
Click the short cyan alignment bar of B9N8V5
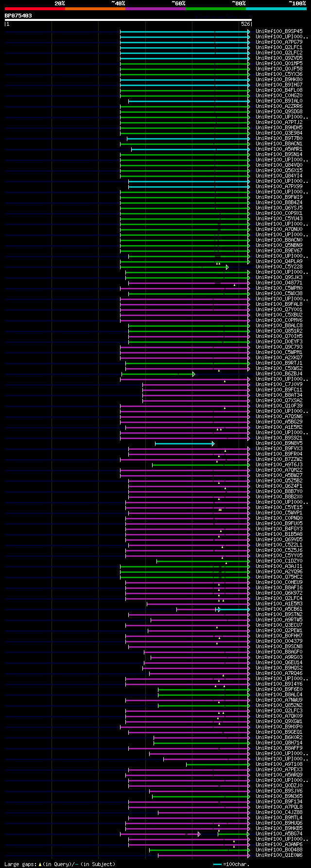(185, 443)
